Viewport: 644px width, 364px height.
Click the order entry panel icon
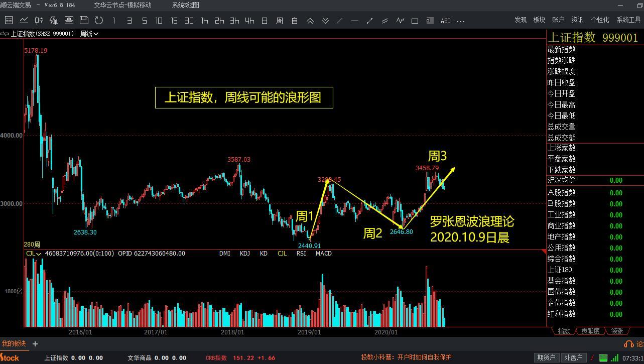(x=69, y=21)
